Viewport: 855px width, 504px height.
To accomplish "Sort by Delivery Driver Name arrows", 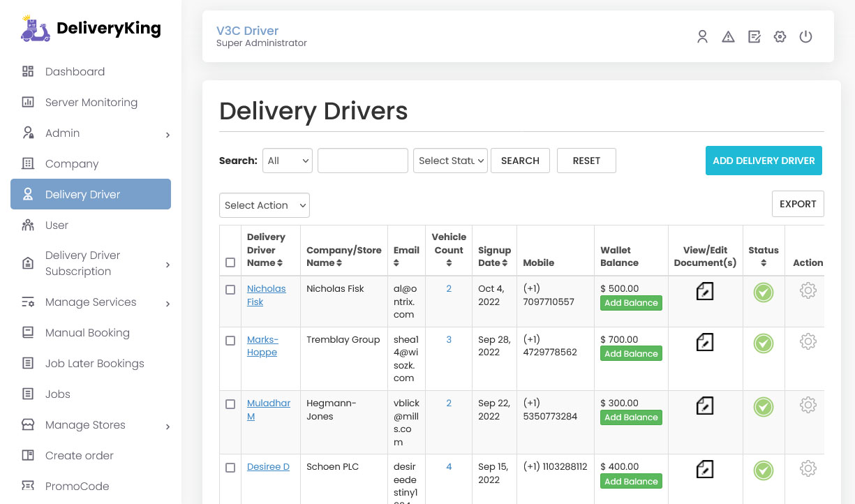I will pyautogui.click(x=280, y=263).
